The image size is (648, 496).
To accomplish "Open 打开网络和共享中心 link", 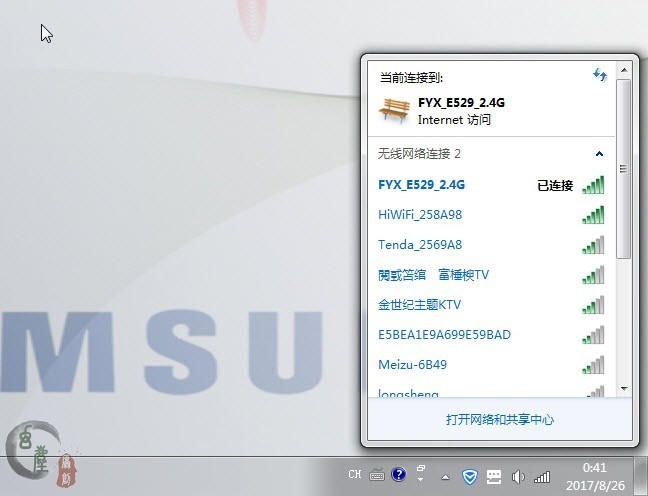I will [500, 420].
